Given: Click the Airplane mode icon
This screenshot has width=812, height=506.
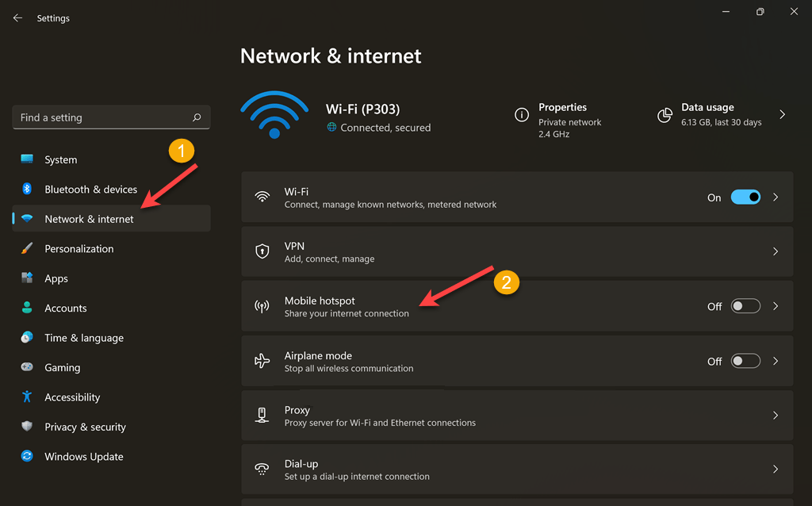Looking at the screenshot, I should coord(262,361).
